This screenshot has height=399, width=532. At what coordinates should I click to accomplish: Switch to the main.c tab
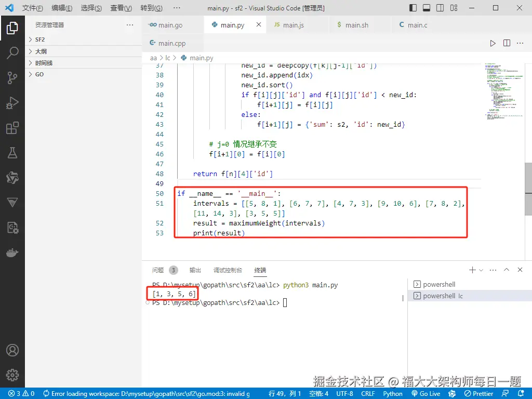pyautogui.click(x=422, y=25)
